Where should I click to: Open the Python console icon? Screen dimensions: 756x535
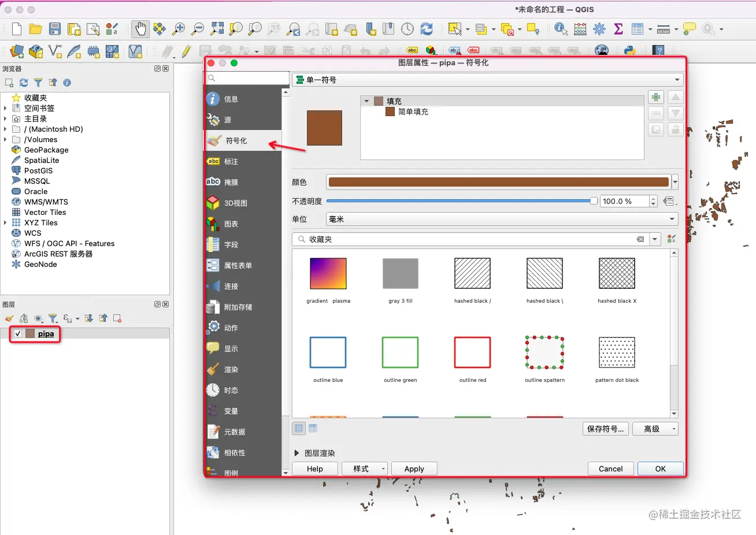(x=630, y=51)
